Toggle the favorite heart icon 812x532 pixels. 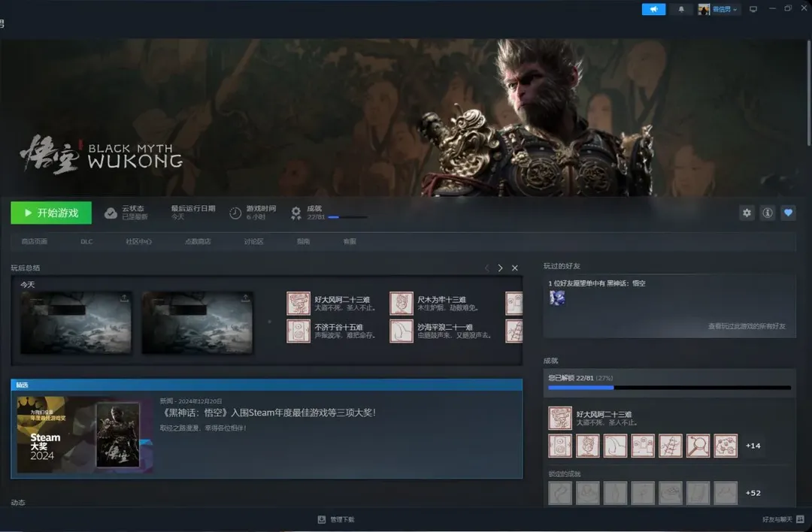pos(788,213)
